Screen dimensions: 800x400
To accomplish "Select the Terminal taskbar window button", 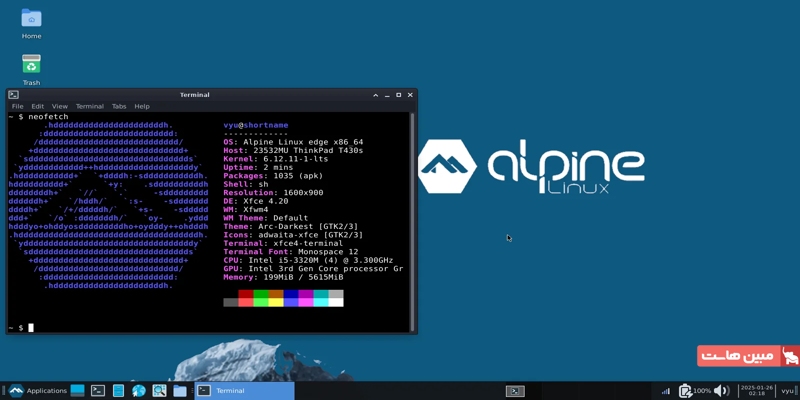I will point(244,391).
